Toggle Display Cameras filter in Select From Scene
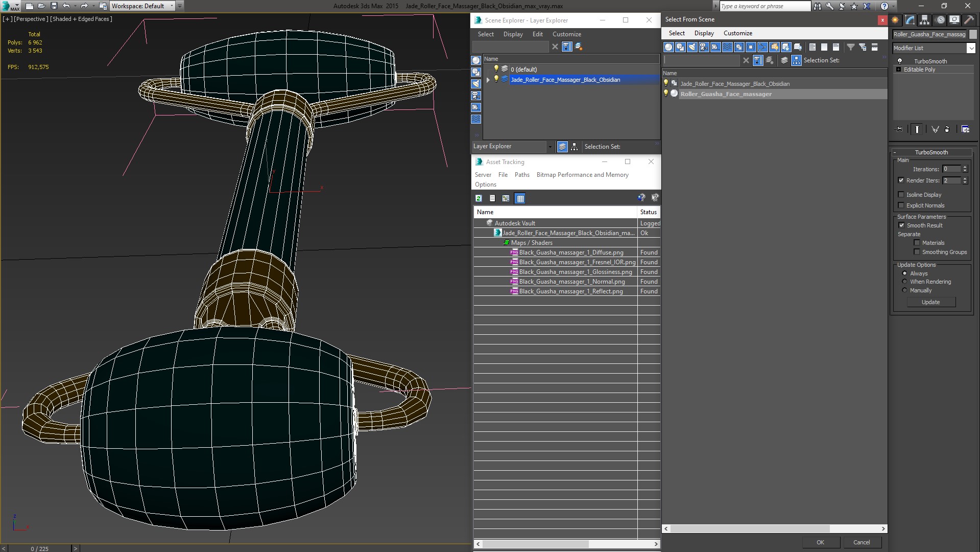 704,47
